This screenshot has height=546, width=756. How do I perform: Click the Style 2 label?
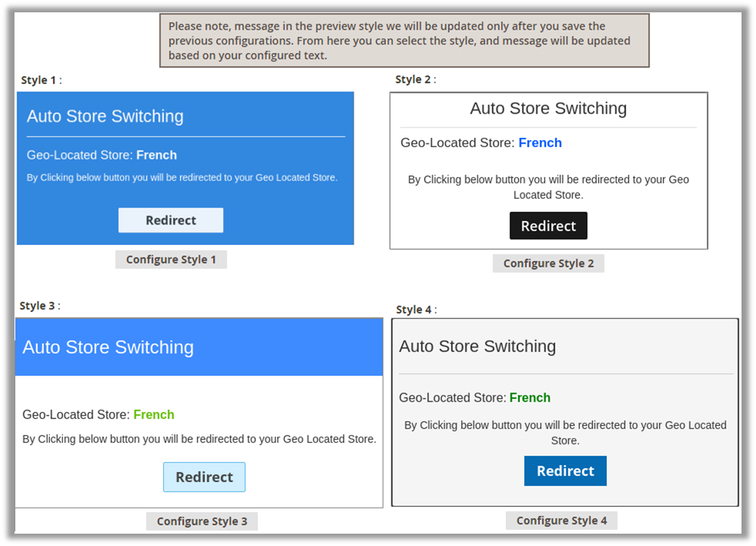(415, 79)
